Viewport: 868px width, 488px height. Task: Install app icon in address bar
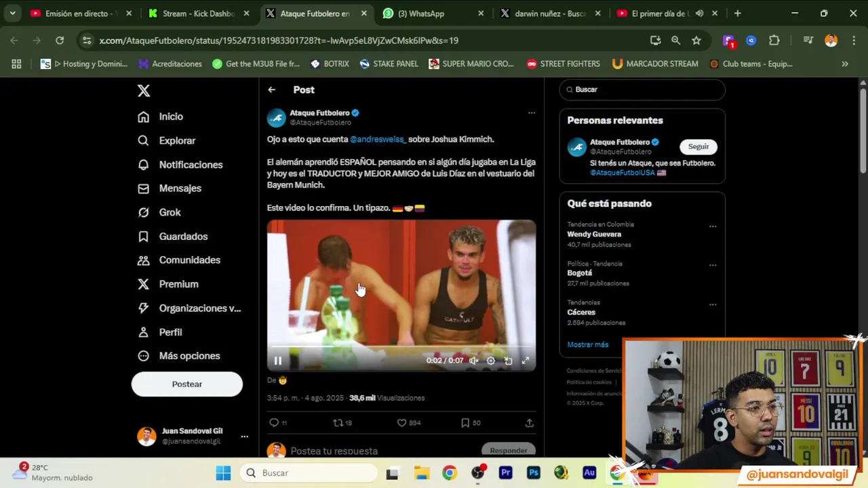(x=655, y=41)
